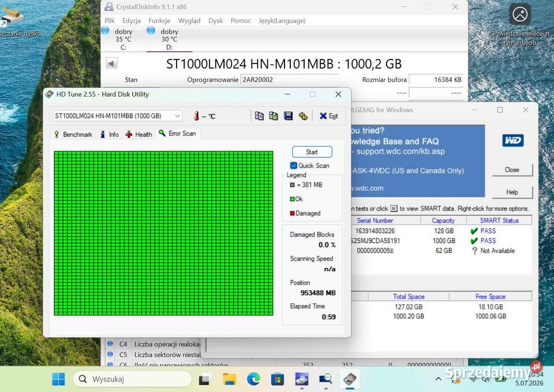Click the question mark icon next to Not Available
Image resolution: width=554 pixels, height=392 pixels.
474,251
